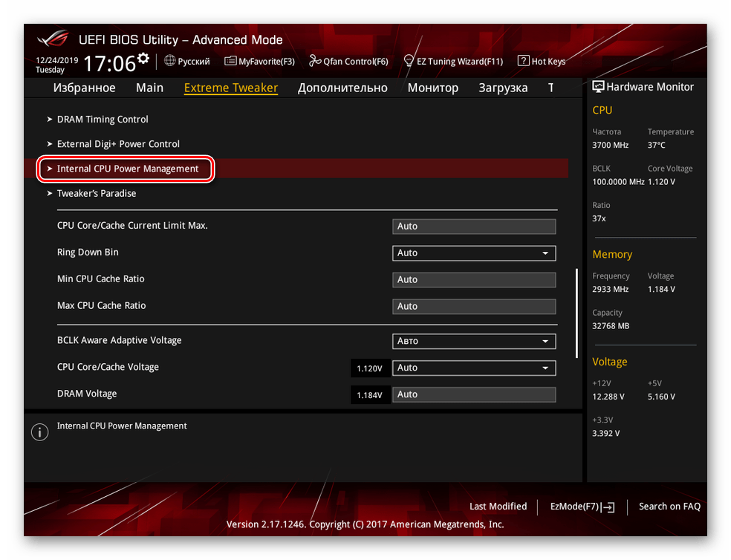Click the DRAM Voltage Auto field

[x=474, y=394]
